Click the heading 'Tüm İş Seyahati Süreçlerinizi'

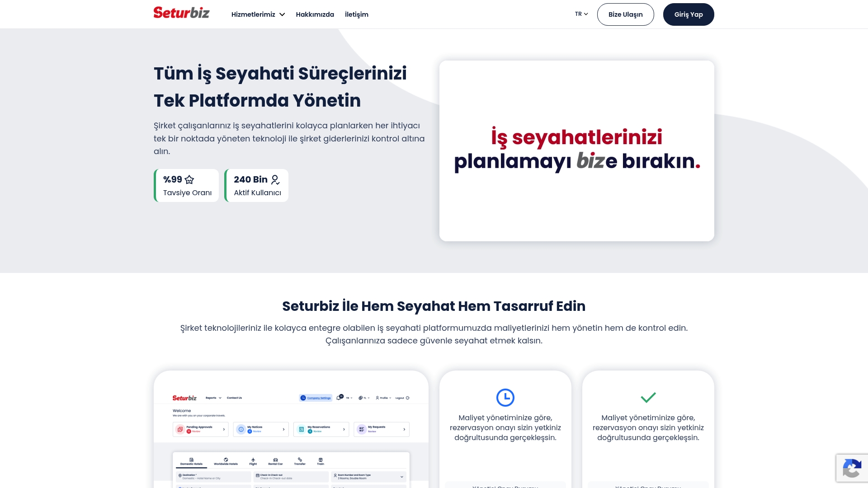(x=280, y=74)
